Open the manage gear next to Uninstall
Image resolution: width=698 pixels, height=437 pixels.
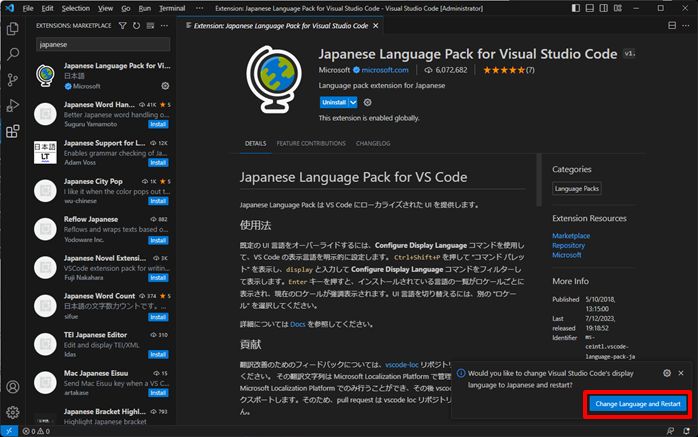[x=367, y=102]
